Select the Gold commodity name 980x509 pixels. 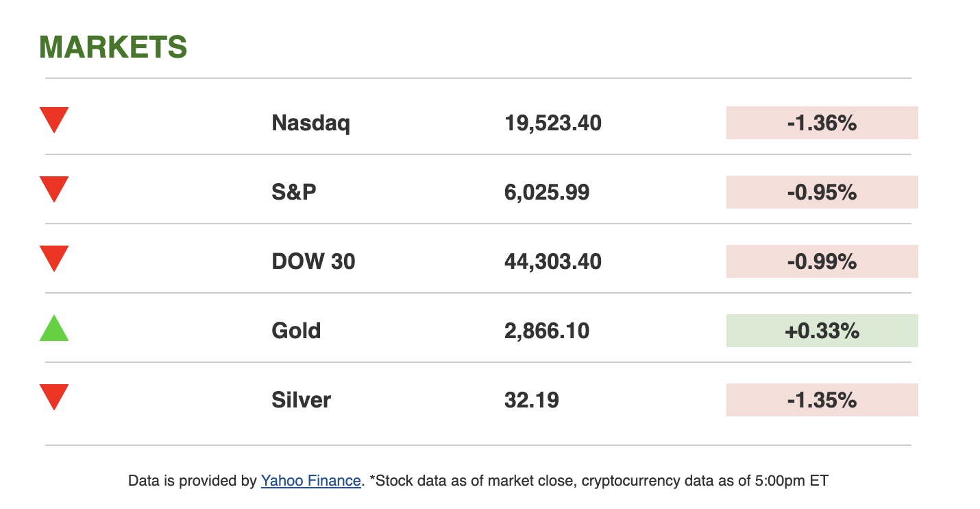pos(296,331)
